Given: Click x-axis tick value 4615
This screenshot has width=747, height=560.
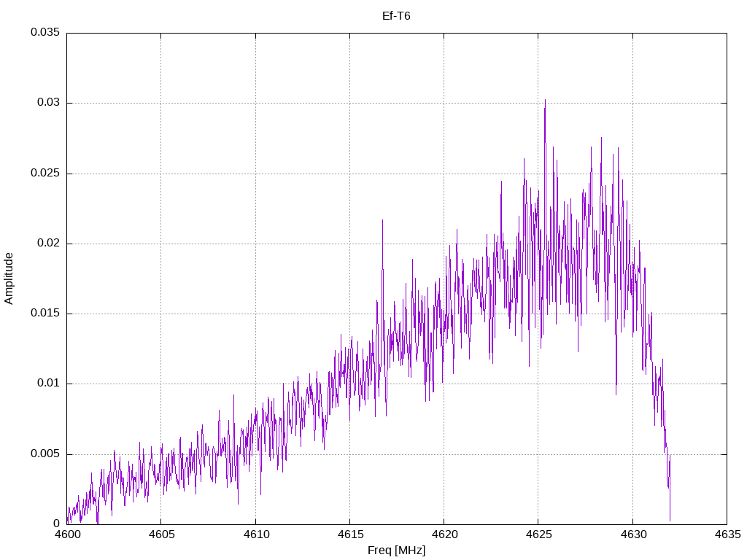Looking at the screenshot, I should coord(350,534).
